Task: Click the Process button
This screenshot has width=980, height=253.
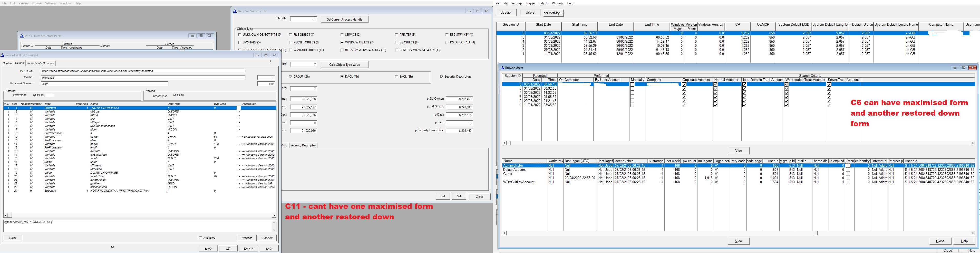Action: tap(247, 238)
